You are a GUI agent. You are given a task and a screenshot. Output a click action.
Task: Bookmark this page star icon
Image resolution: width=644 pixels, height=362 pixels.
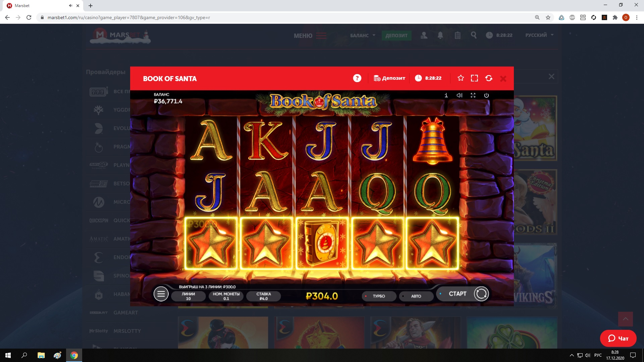[x=548, y=17]
